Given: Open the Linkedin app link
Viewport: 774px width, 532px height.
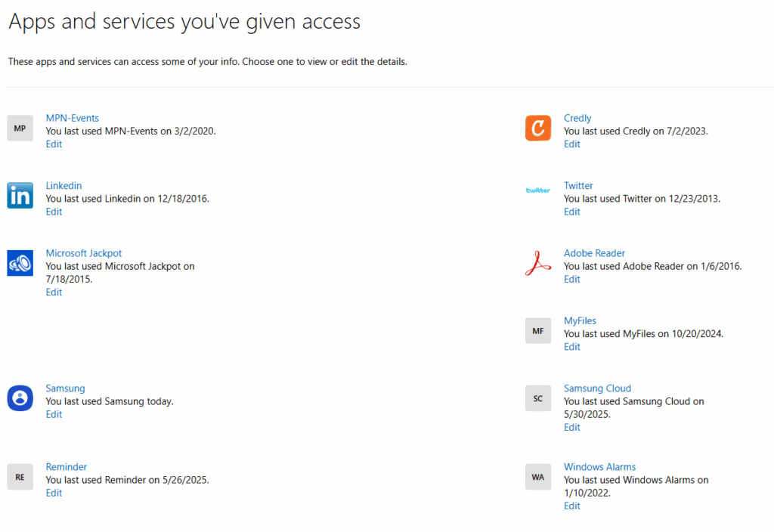Looking at the screenshot, I should click(63, 186).
